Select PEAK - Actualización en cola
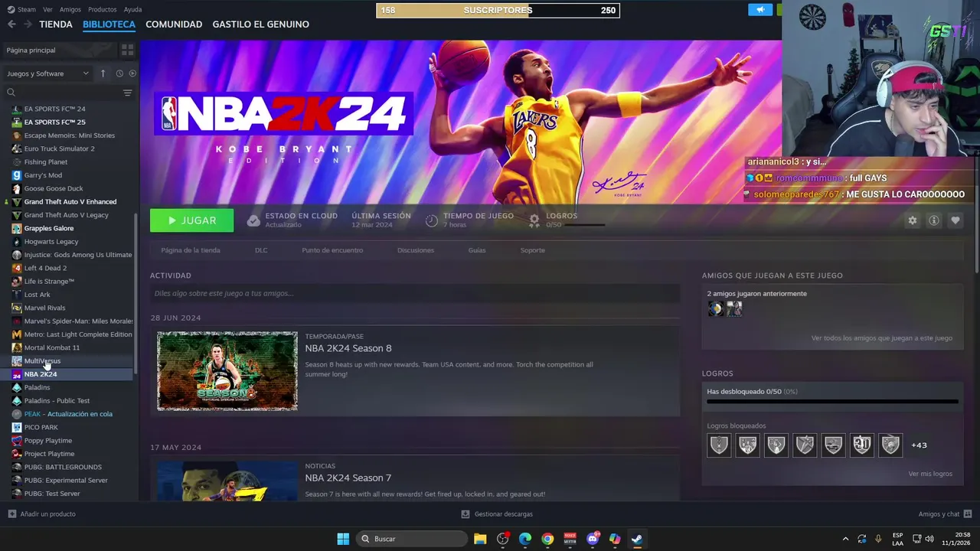Screen dimensions: 980x551 coord(67,414)
